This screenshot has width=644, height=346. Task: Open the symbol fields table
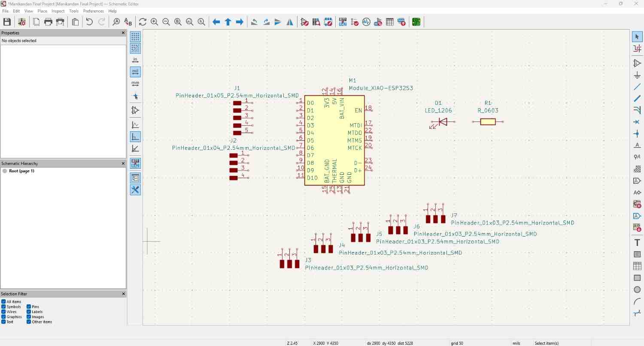390,22
